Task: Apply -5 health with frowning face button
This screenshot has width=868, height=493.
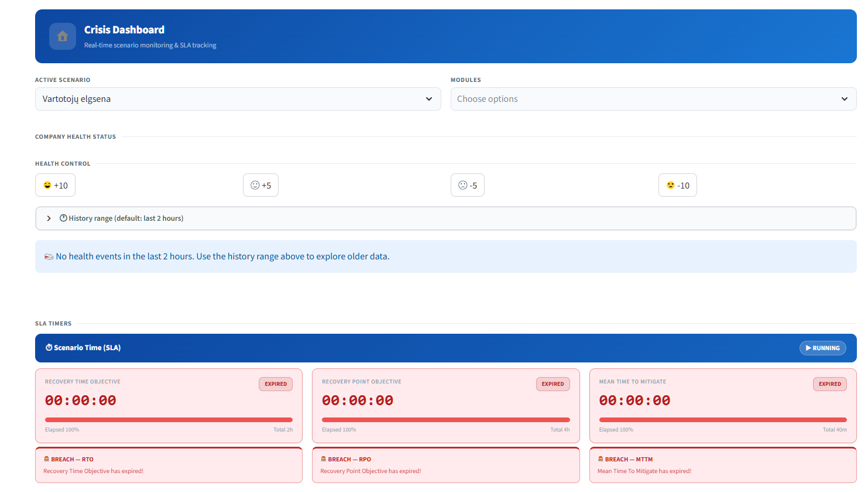Action: [468, 185]
